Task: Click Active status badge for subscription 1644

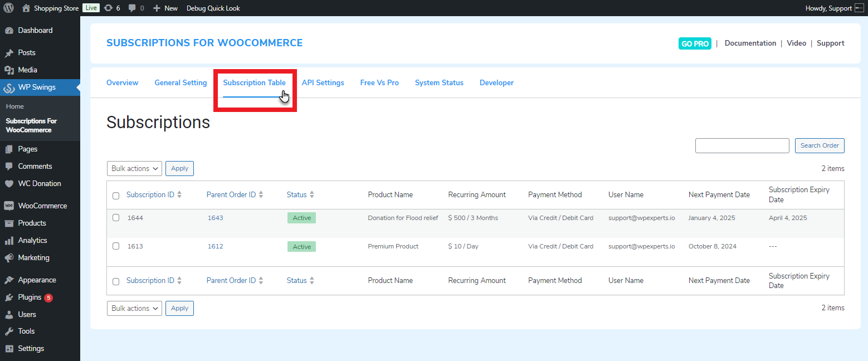Action: [301, 218]
